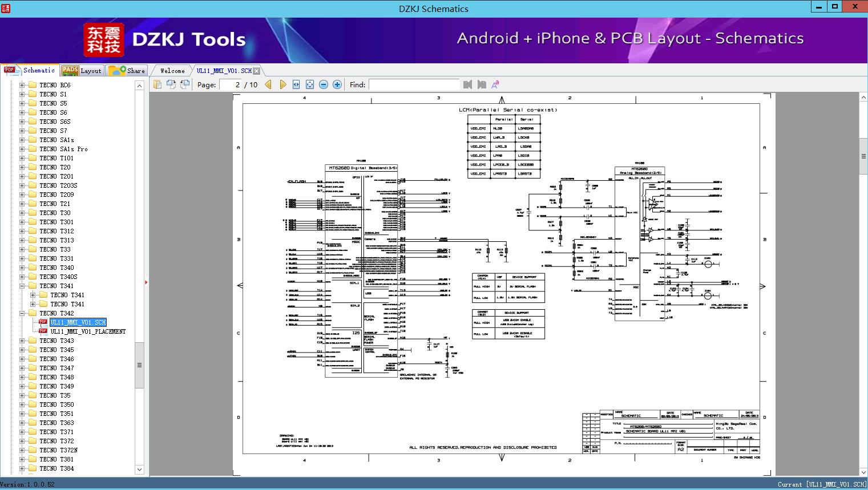Screen dimensions: 868x490
Task: Open the UL11_MMI_V01_PLACEMENT file
Action: pos(88,331)
